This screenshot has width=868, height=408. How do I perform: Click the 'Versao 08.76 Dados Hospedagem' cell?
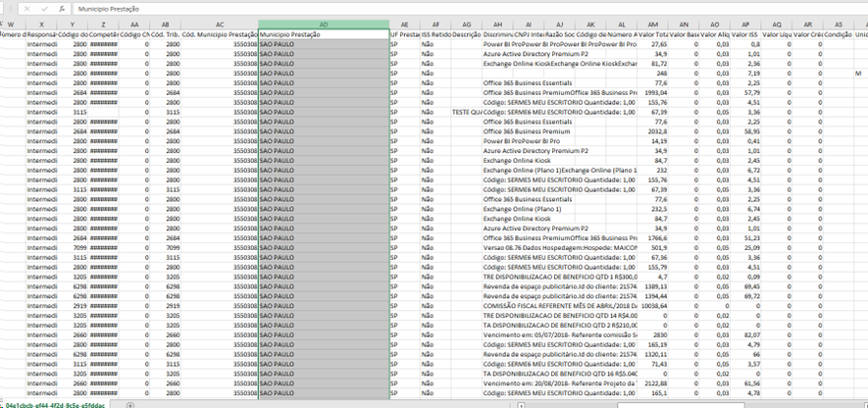(x=560, y=247)
